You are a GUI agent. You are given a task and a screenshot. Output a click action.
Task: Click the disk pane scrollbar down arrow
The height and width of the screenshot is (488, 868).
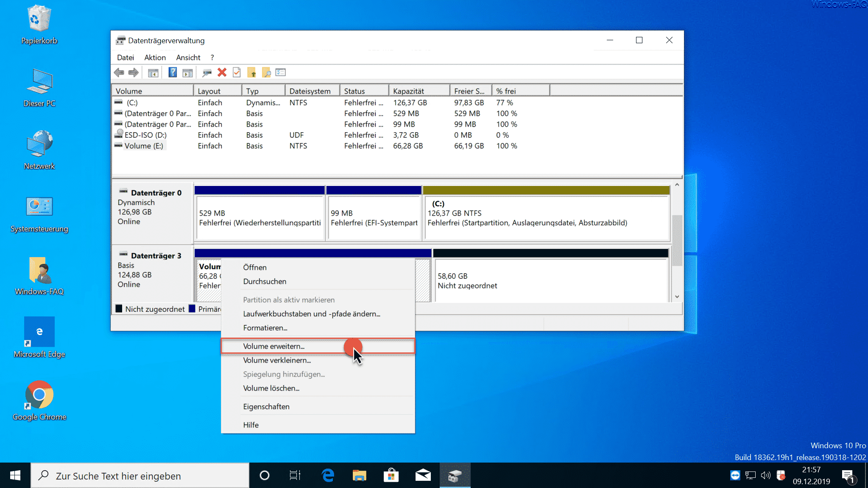point(677,297)
